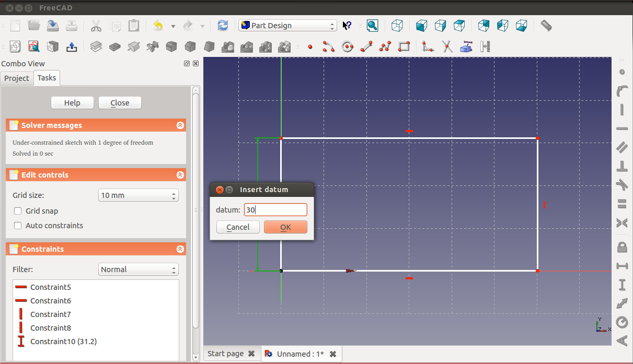Screen dimensions: 633x364
Task: Enable the Auto constraints checkbox
Action: pyautogui.click(x=18, y=226)
